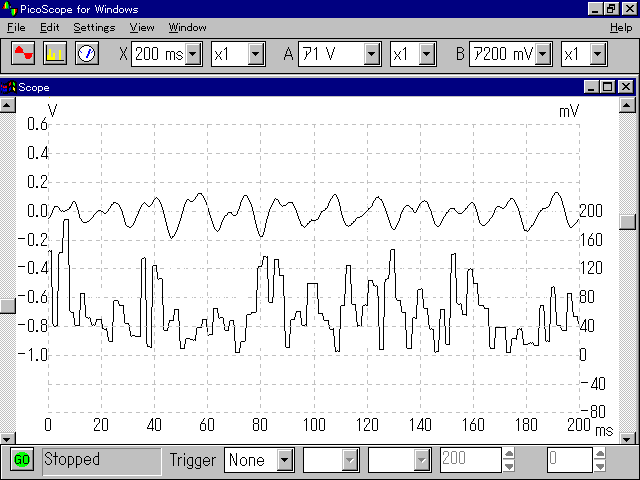Image resolution: width=640 pixels, height=480 pixels.
Task: Click trigger threshold field showing 200
Action: point(471,460)
